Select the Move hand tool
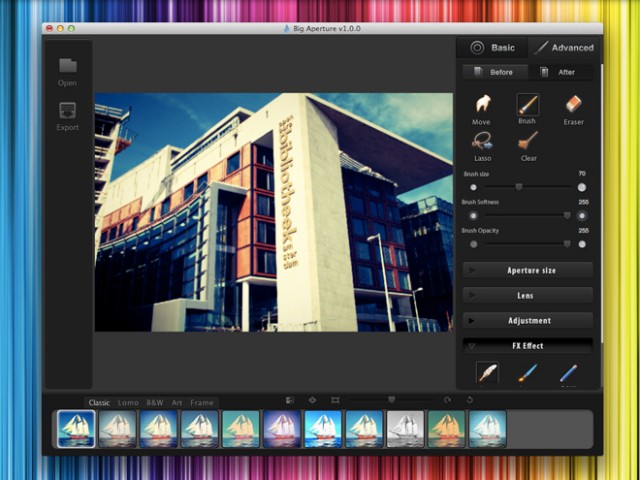 pos(482,104)
